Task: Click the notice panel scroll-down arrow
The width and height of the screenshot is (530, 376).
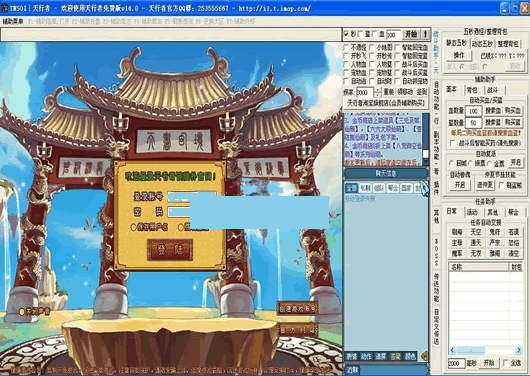Action: coord(426,162)
